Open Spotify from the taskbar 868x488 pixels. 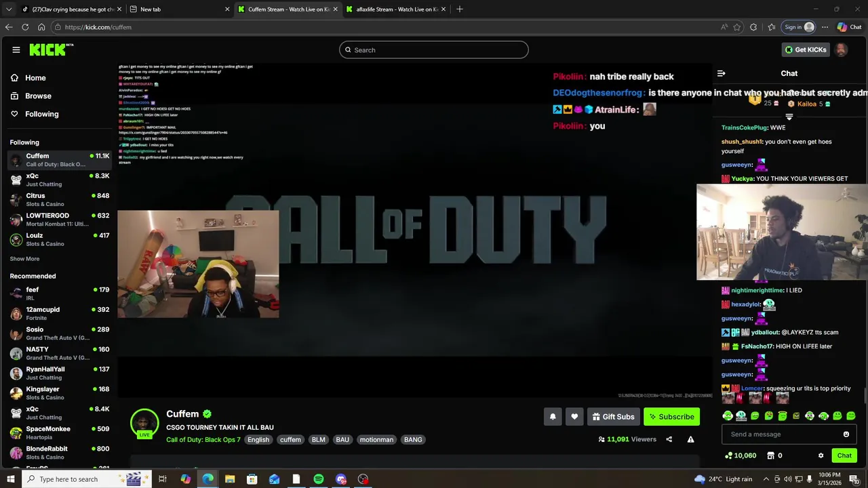319,479
